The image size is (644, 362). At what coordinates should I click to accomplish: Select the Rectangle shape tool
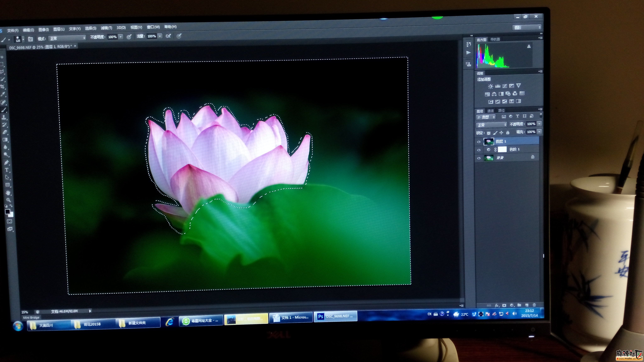coord(8,185)
